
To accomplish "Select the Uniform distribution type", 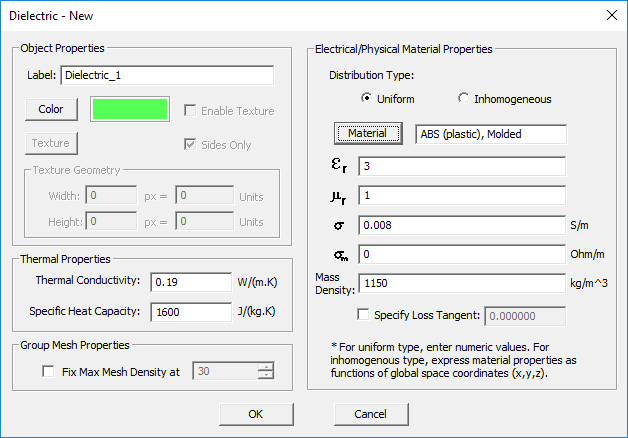I will 367,99.
